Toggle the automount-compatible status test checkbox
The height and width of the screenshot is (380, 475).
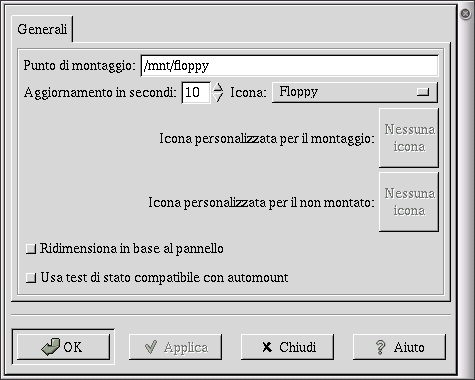[31, 278]
